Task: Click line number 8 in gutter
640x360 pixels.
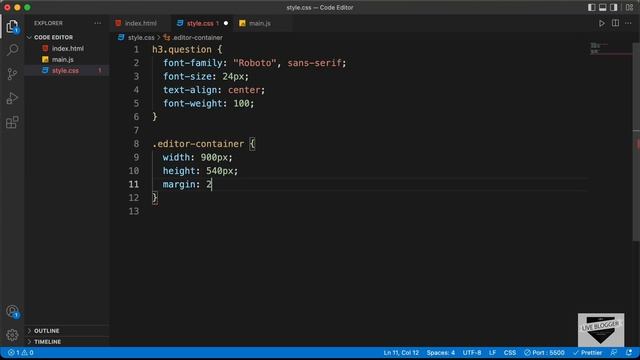Action: [x=136, y=144]
